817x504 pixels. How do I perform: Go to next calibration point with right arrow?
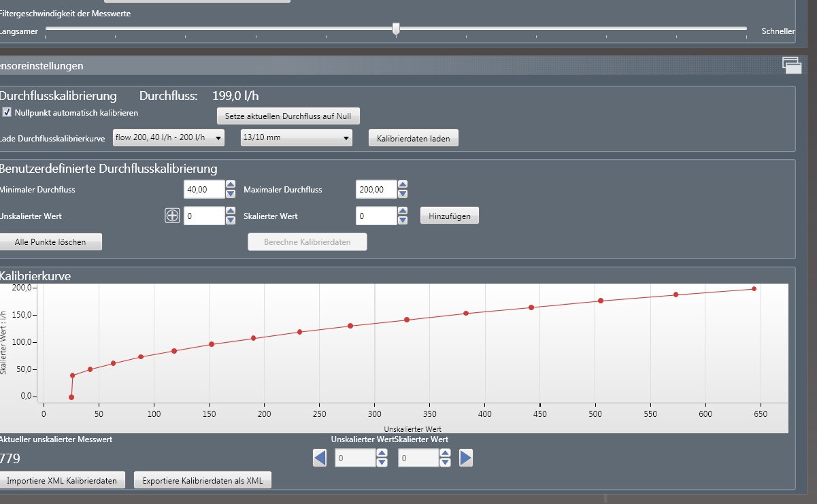[x=466, y=458]
